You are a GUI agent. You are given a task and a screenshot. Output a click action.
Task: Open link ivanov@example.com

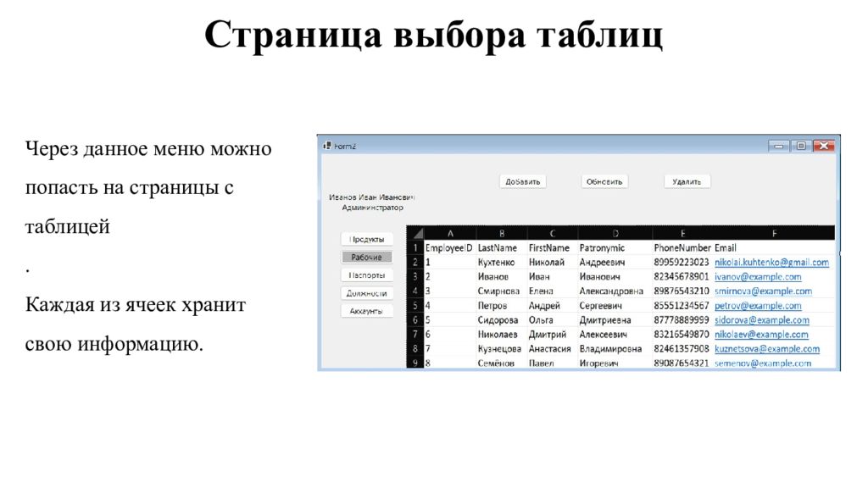(x=758, y=277)
